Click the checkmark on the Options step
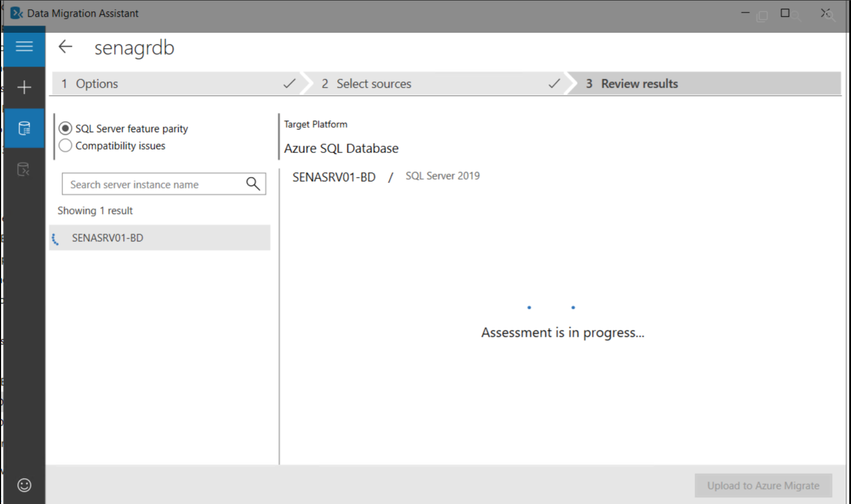The image size is (851, 504). pyautogui.click(x=290, y=84)
